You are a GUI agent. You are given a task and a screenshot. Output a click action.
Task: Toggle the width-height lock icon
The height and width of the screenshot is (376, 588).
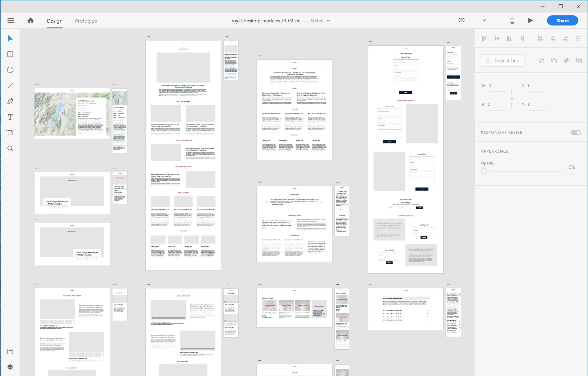click(x=512, y=98)
